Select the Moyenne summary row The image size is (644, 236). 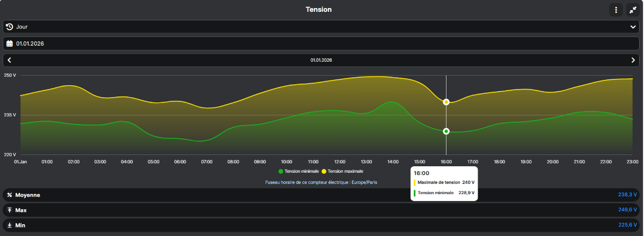321,195
